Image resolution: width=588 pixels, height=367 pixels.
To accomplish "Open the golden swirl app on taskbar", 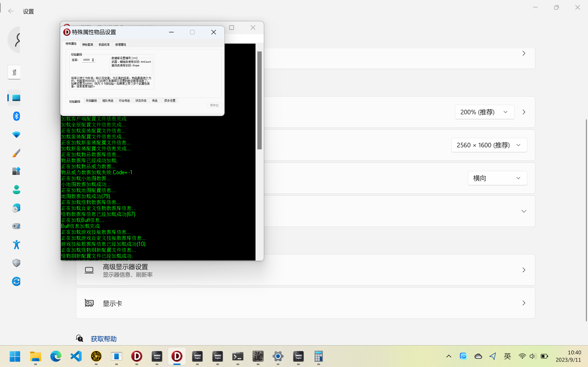I will (x=96, y=356).
